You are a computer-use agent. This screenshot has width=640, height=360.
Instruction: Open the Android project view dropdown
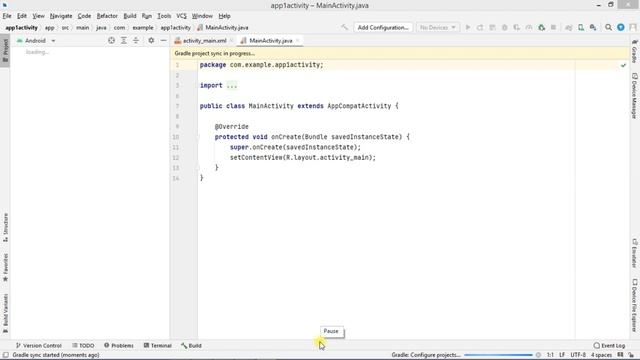click(36, 40)
